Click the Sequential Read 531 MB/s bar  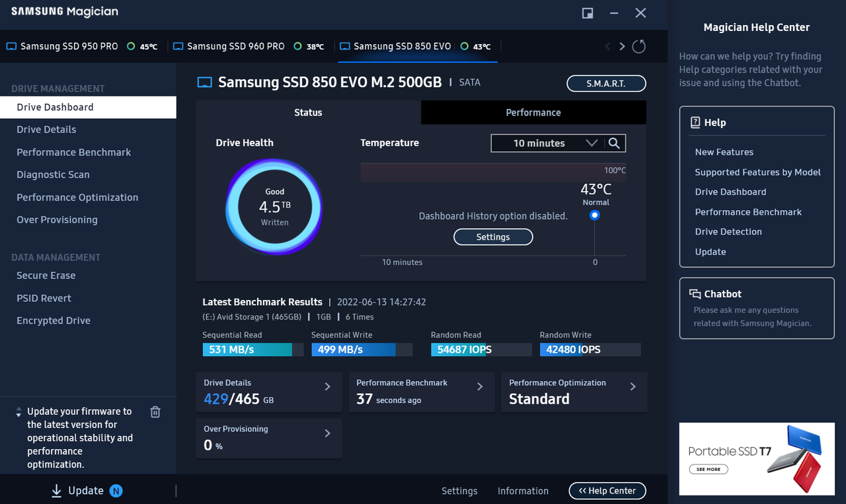coord(253,349)
